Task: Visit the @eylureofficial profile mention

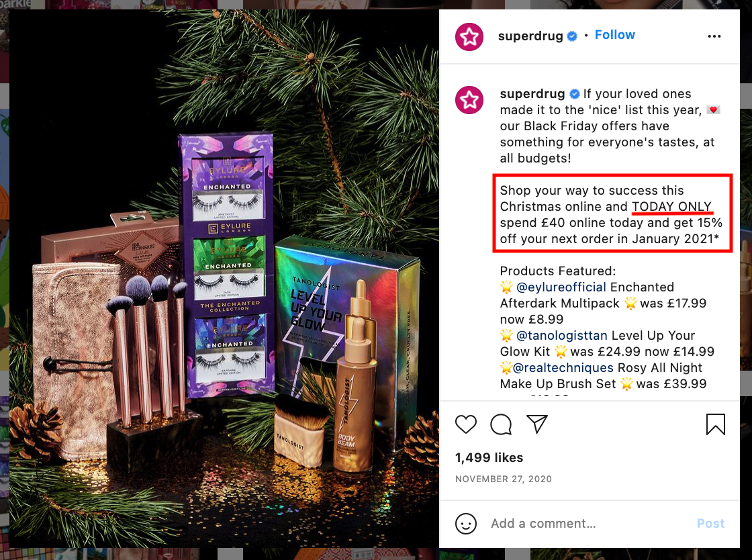Action: click(x=561, y=287)
